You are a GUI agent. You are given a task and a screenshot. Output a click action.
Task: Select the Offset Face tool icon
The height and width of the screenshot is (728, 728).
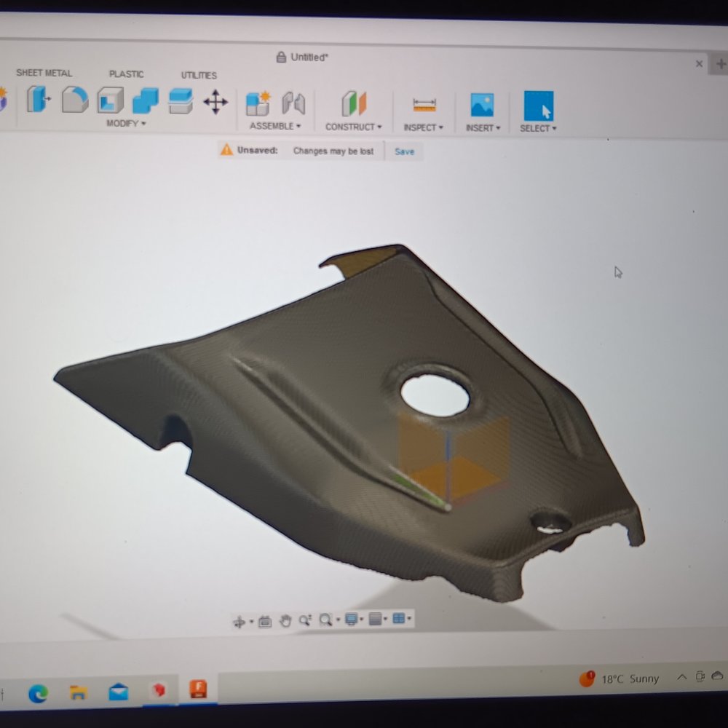pyautogui.click(x=181, y=101)
